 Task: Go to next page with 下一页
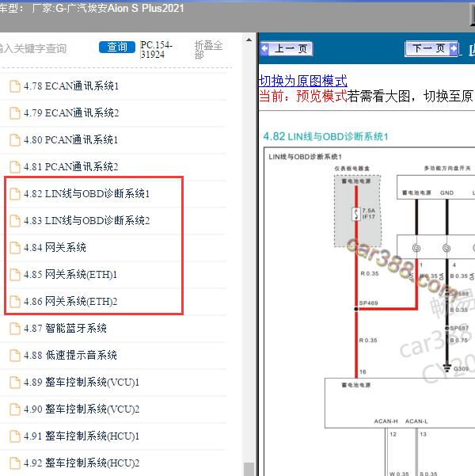coord(431,48)
